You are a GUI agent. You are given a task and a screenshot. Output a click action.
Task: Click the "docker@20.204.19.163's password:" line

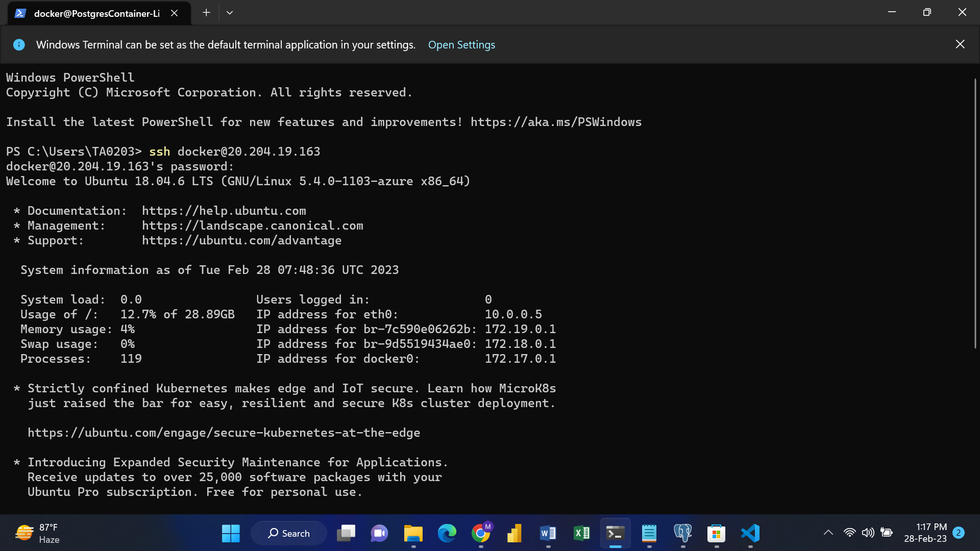point(120,166)
